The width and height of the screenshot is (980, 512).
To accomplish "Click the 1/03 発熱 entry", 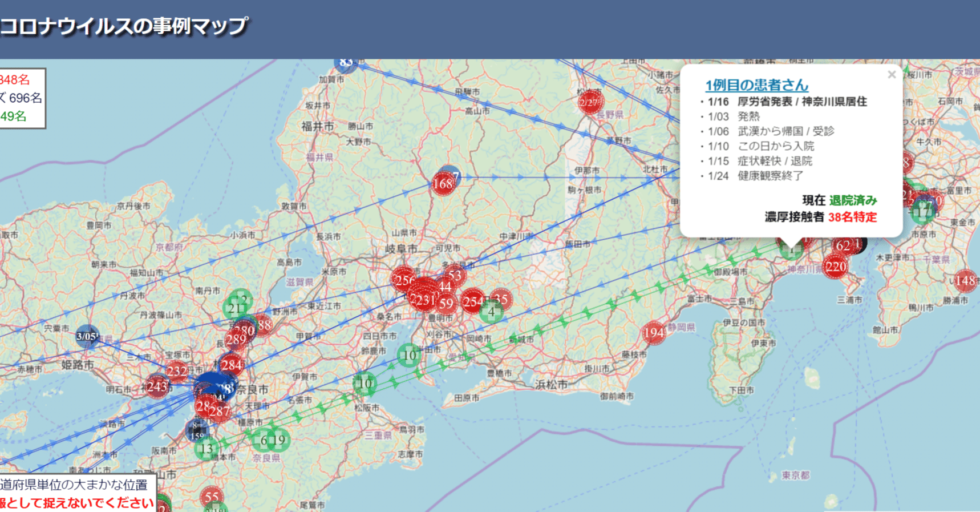I will coord(734,116).
